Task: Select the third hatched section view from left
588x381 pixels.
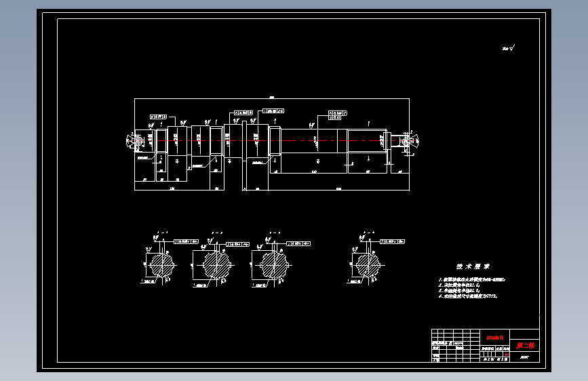Action: pyautogui.click(x=274, y=265)
